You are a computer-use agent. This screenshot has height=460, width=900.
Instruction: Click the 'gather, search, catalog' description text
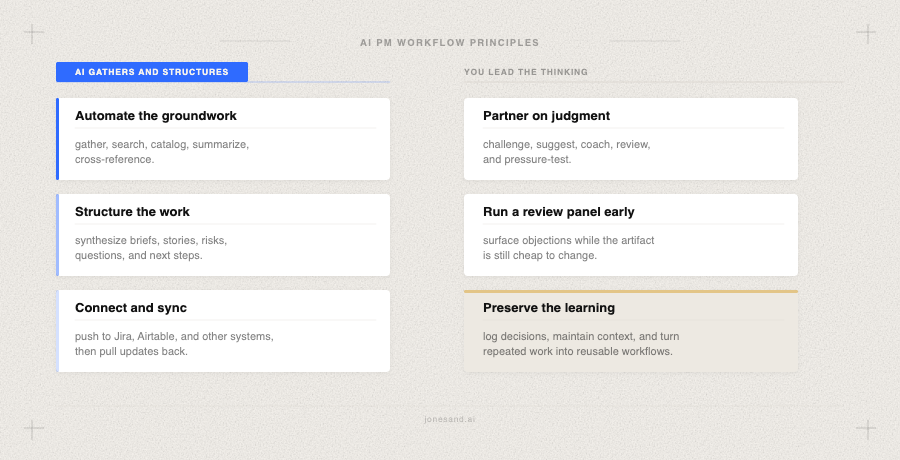point(162,152)
